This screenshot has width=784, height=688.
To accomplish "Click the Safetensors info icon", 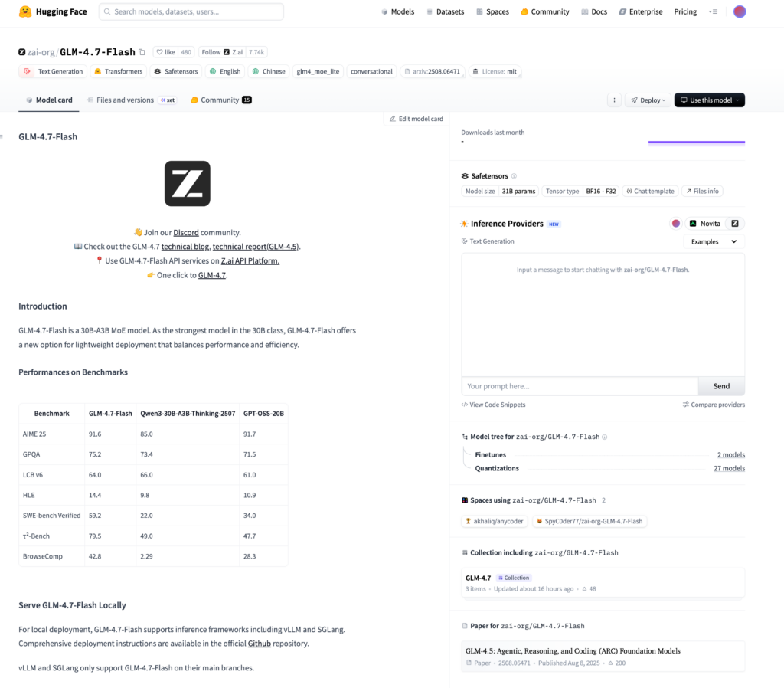I will (514, 176).
